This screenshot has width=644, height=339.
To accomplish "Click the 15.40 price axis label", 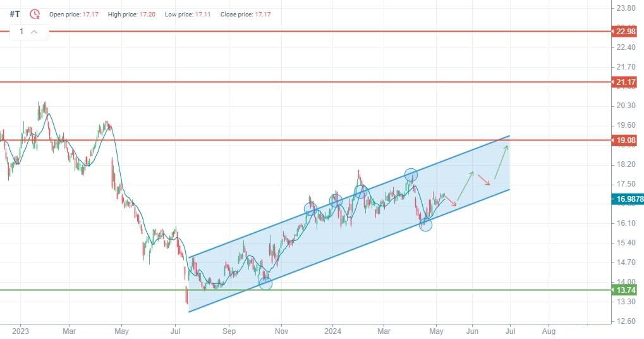I will (x=626, y=243).
